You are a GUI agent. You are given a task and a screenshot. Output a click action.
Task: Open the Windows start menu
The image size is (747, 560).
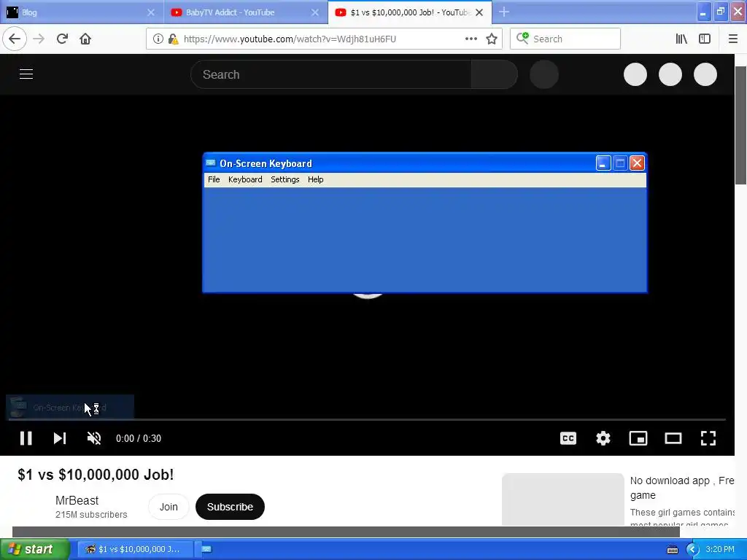pos(34,549)
